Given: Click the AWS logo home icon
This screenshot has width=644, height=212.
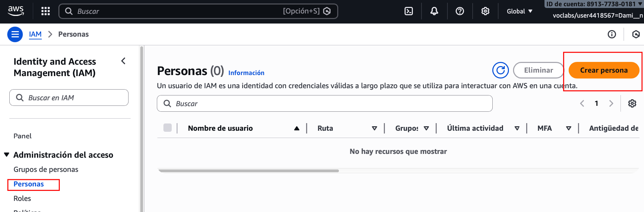Looking at the screenshot, I should [x=16, y=11].
